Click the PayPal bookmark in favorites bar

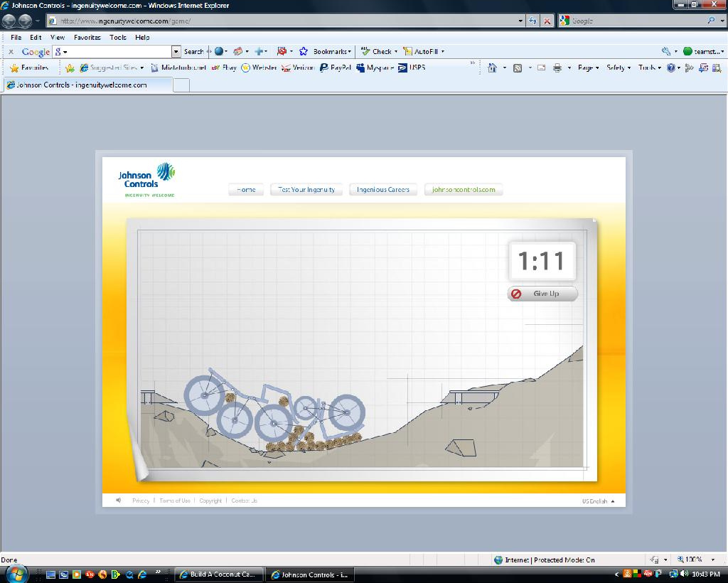pyautogui.click(x=335, y=68)
